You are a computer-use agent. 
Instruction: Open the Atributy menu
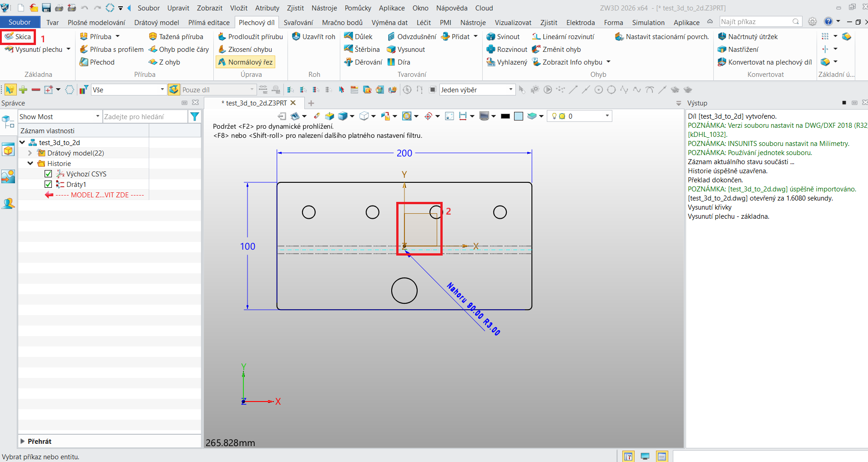coord(267,8)
